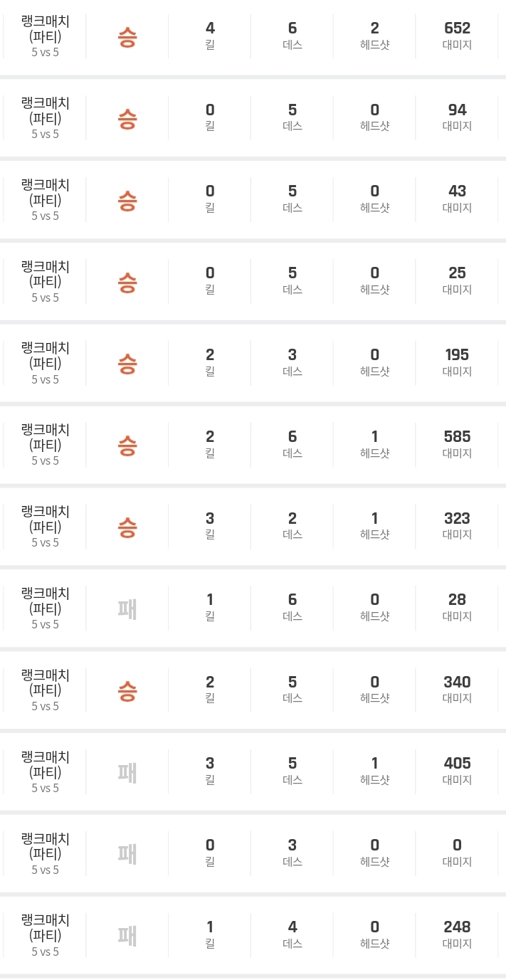Click the win mark in the 94 damage row
506x980 pixels.
[x=127, y=118]
